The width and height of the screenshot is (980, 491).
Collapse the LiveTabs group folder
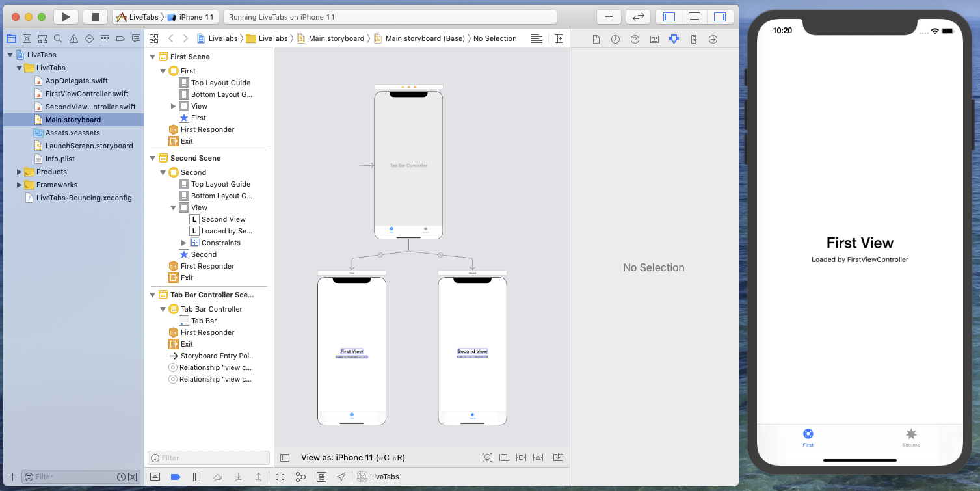(x=19, y=68)
